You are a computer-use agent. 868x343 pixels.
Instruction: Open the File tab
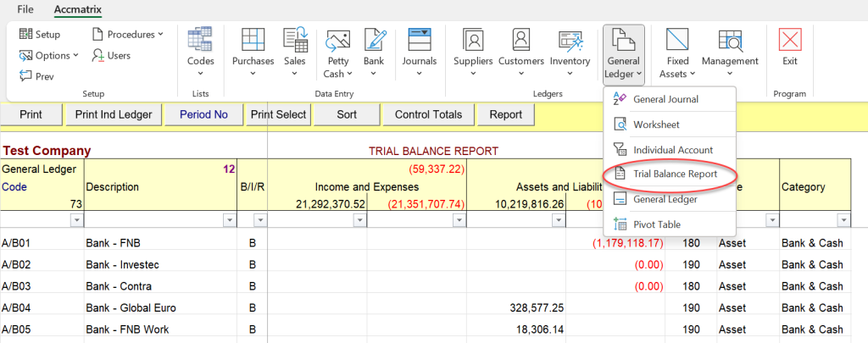pos(25,9)
